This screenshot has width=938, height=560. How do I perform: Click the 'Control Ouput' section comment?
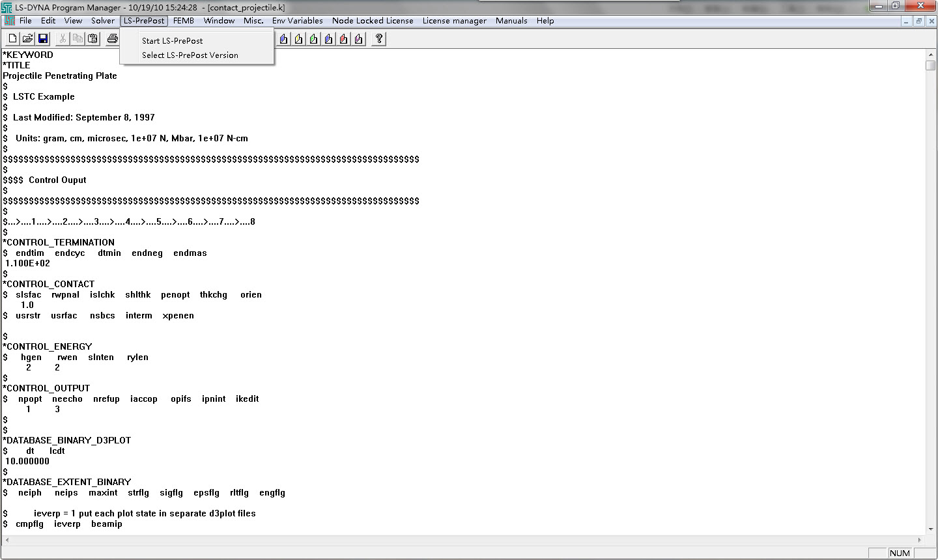(44, 180)
